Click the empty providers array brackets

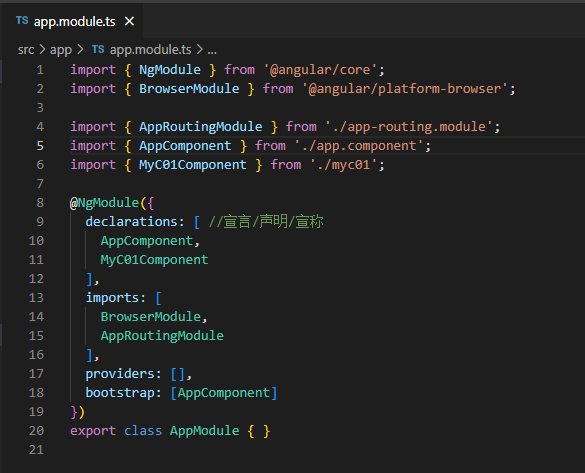click(178, 374)
